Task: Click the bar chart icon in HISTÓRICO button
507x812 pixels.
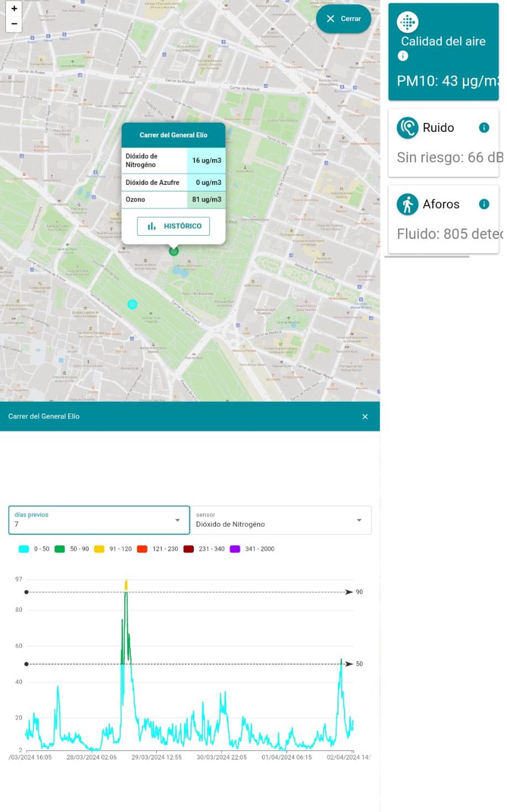Action: [x=152, y=226]
